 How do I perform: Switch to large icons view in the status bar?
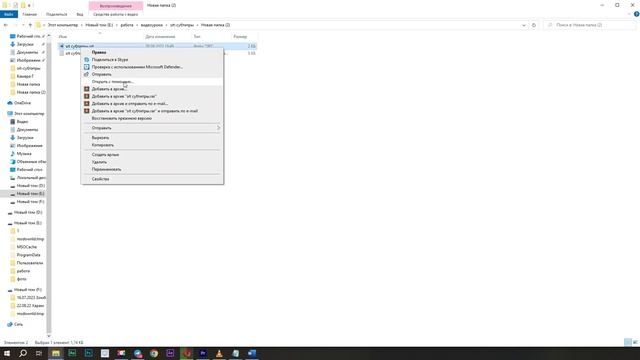tap(635, 342)
